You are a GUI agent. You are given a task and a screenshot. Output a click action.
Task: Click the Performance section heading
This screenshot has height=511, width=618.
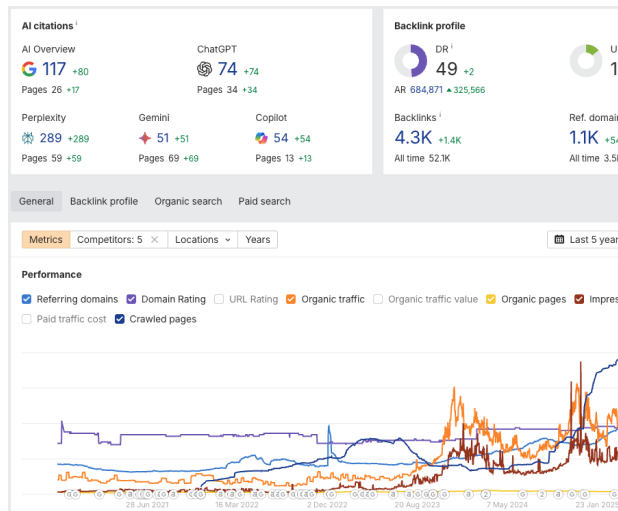(x=52, y=275)
